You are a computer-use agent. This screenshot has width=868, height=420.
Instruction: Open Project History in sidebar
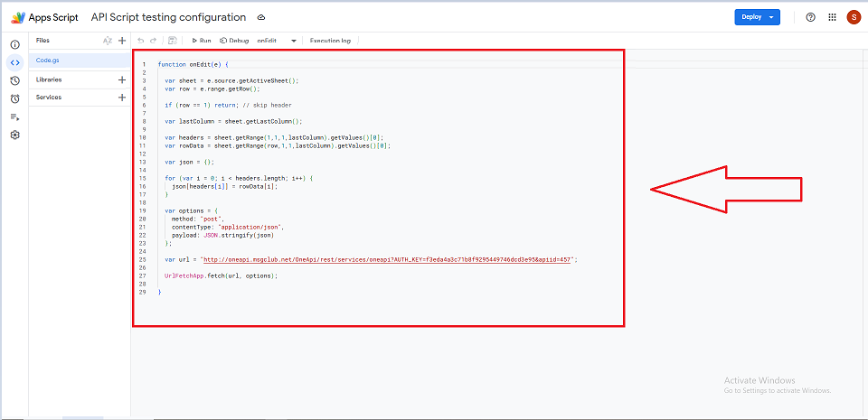point(14,80)
